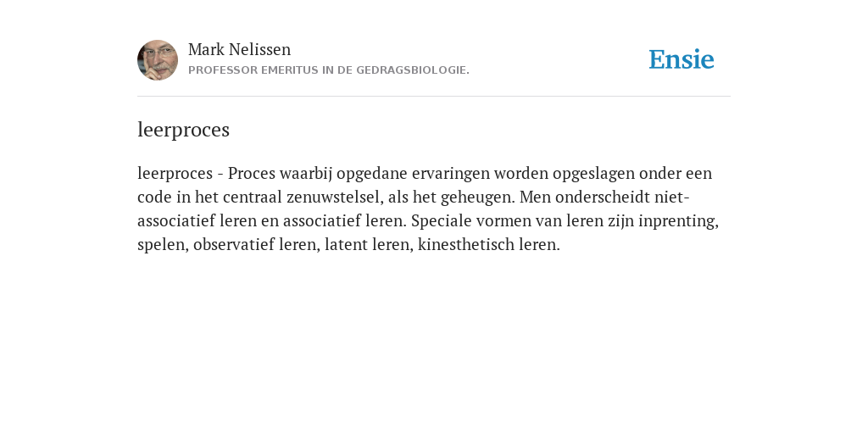Click the word 'spelen' on the last line

pos(163,245)
